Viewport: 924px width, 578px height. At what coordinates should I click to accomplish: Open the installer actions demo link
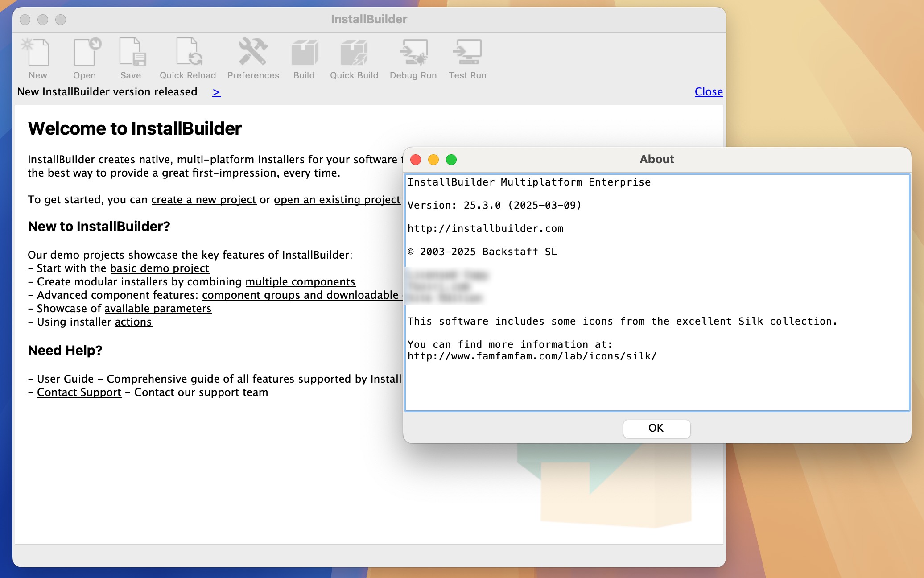click(x=133, y=322)
